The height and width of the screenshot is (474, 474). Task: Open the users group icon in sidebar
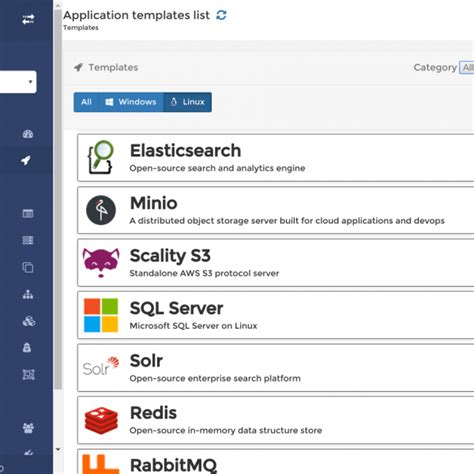point(28,428)
